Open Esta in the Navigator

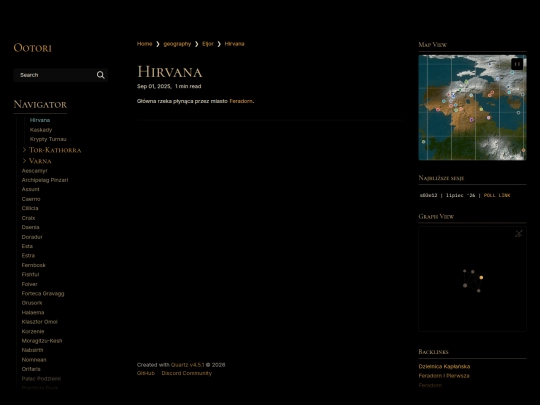(27, 246)
